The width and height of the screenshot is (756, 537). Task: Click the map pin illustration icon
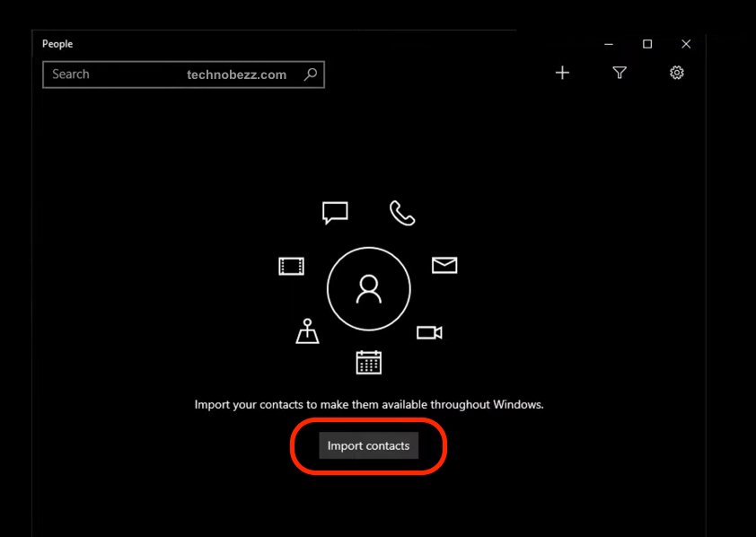coord(307,331)
